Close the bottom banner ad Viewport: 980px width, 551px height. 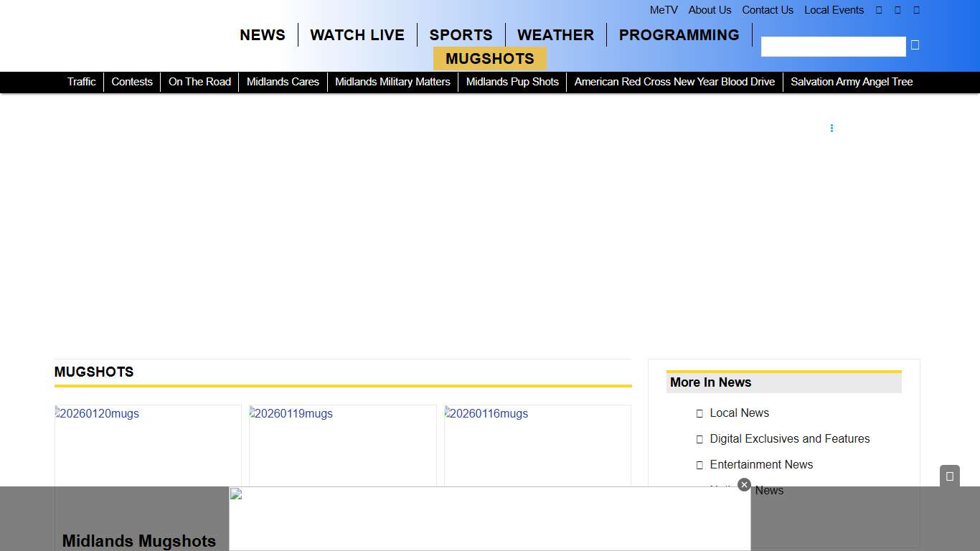[x=744, y=485]
